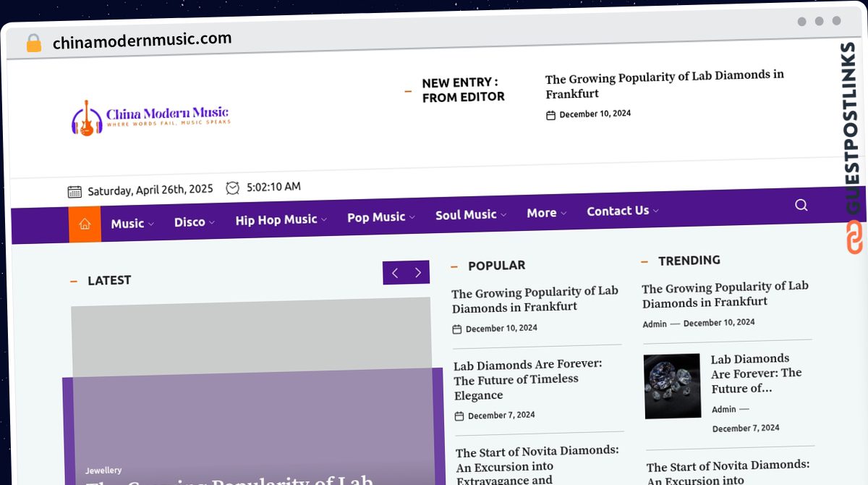868x485 pixels.
Task: Click the calendar icon next to Saturday date
Action: [75, 191]
